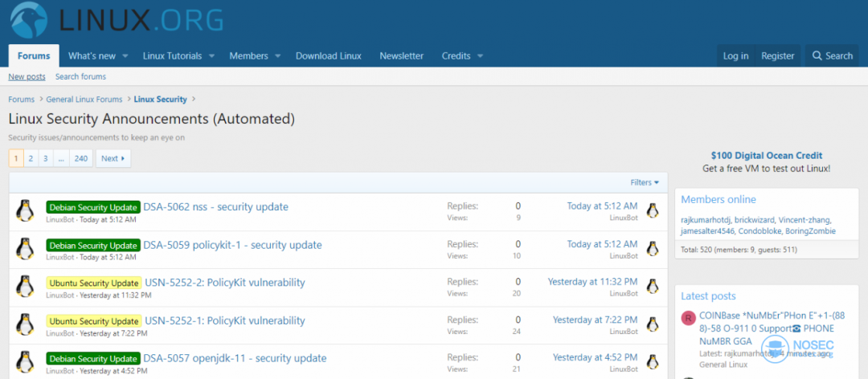
Task: Open the Newsletter page
Action: 401,56
